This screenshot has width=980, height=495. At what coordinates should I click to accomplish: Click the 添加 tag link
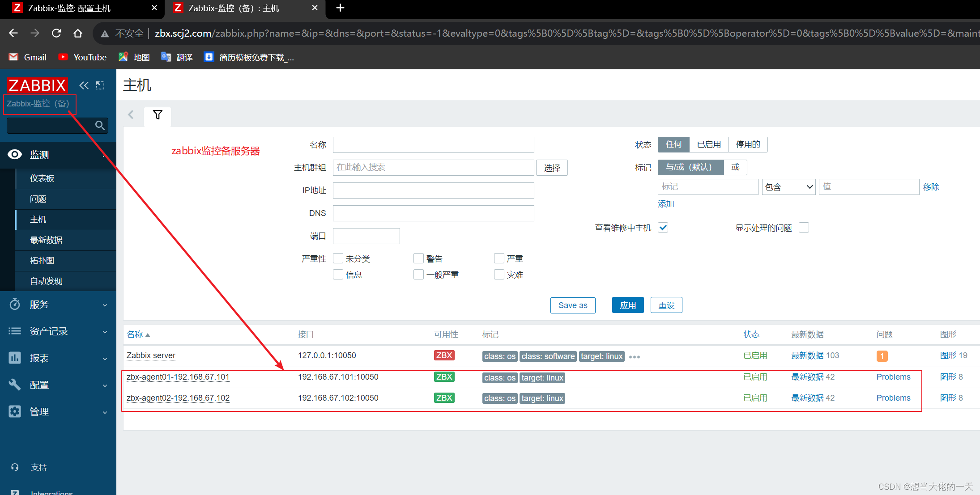666,204
